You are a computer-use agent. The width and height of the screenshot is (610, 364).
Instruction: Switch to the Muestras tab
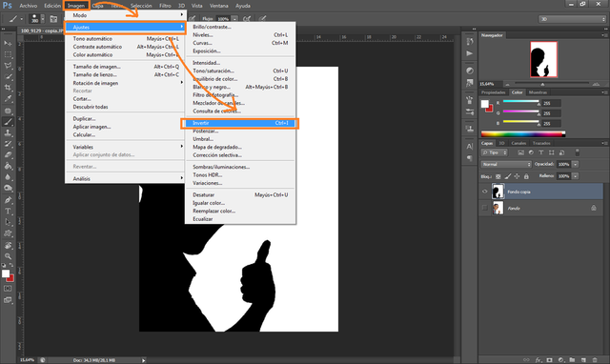coord(538,92)
